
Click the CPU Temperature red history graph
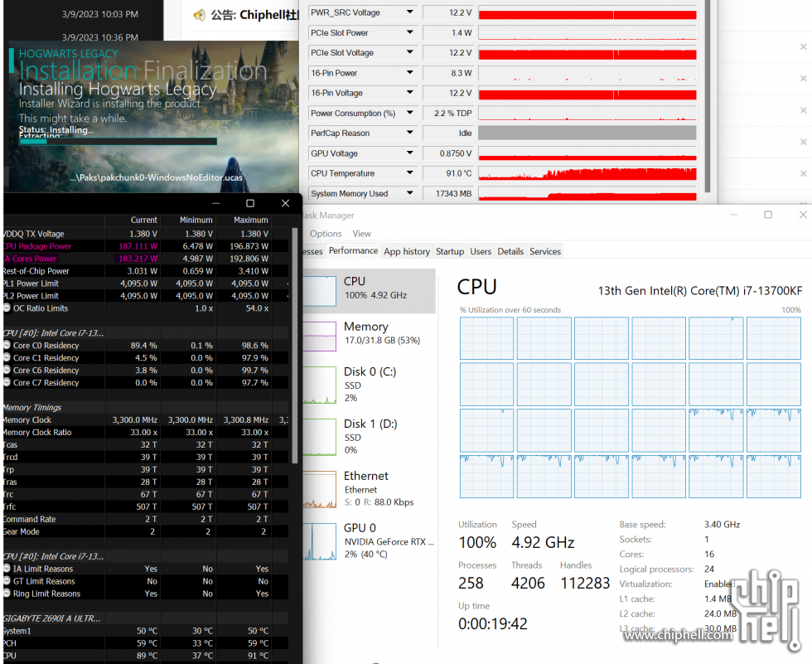587,173
